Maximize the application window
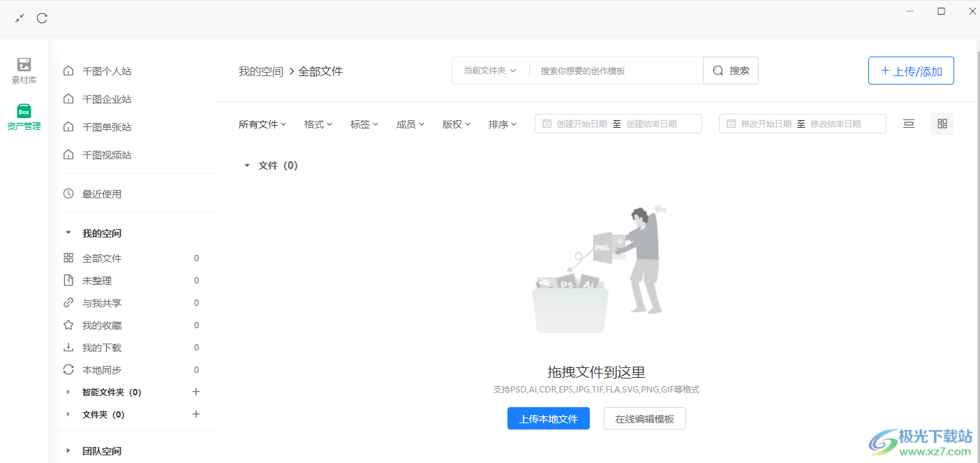The height and width of the screenshot is (463, 980). pos(942,11)
